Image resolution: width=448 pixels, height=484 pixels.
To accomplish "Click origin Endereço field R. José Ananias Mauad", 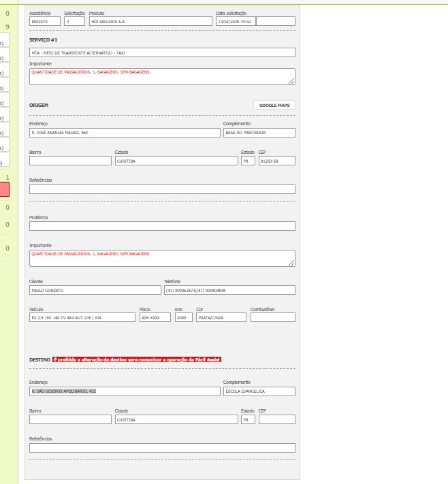I will pos(125,133).
